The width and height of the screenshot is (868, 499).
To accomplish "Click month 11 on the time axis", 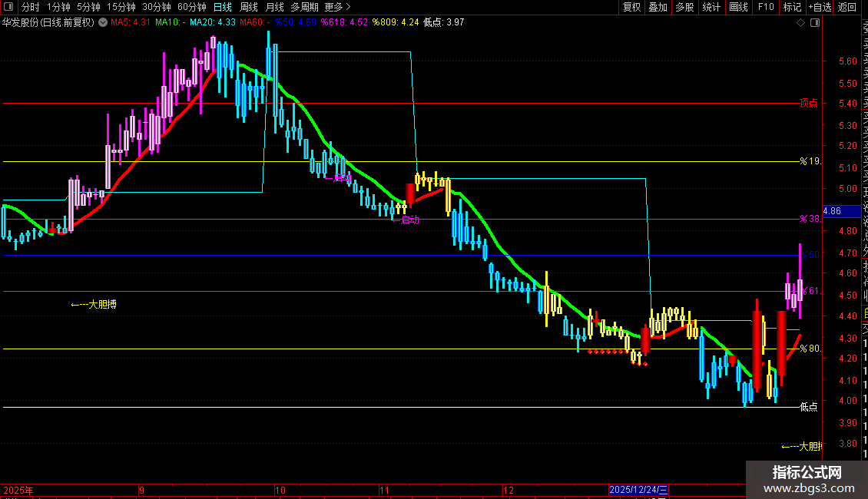I will [384, 490].
